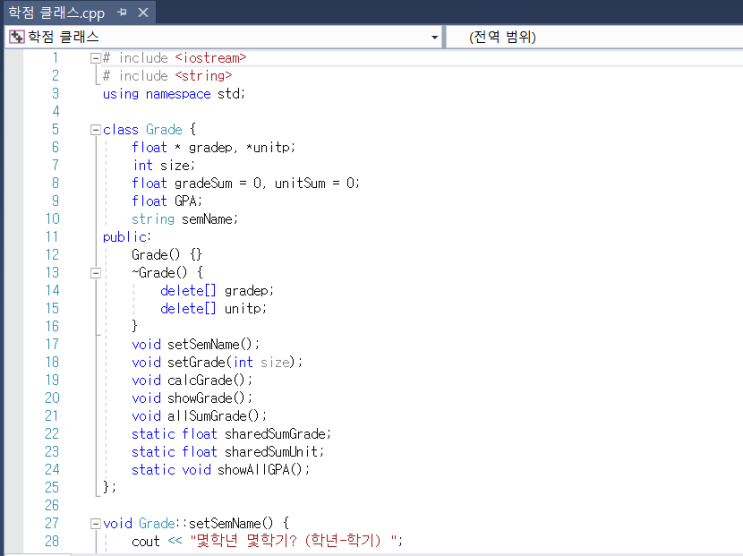The image size is (743, 556).
Task: Click 'delete[] gradep;' statement
Action: point(217,291)
